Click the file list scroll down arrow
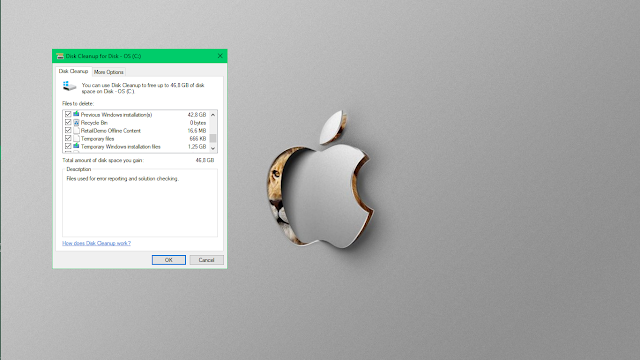Viewport: 640px width, 360px height. 213,148
